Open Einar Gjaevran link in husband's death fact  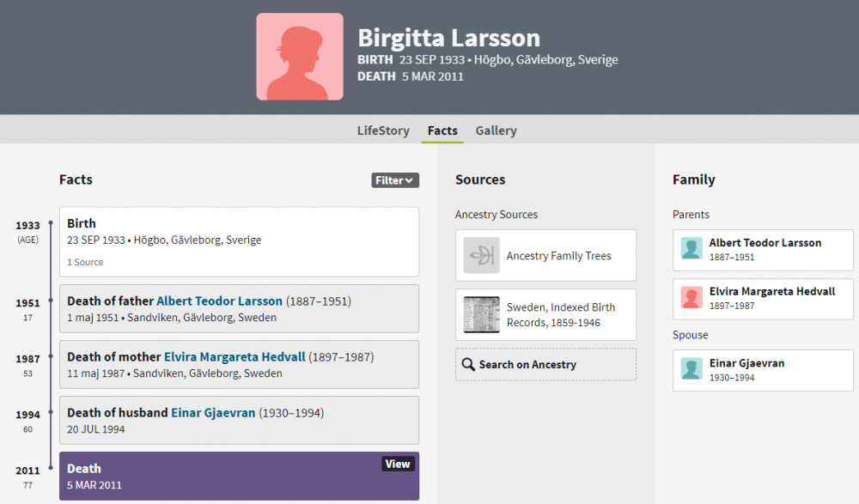pyautogui.click(x=213, y=412)
